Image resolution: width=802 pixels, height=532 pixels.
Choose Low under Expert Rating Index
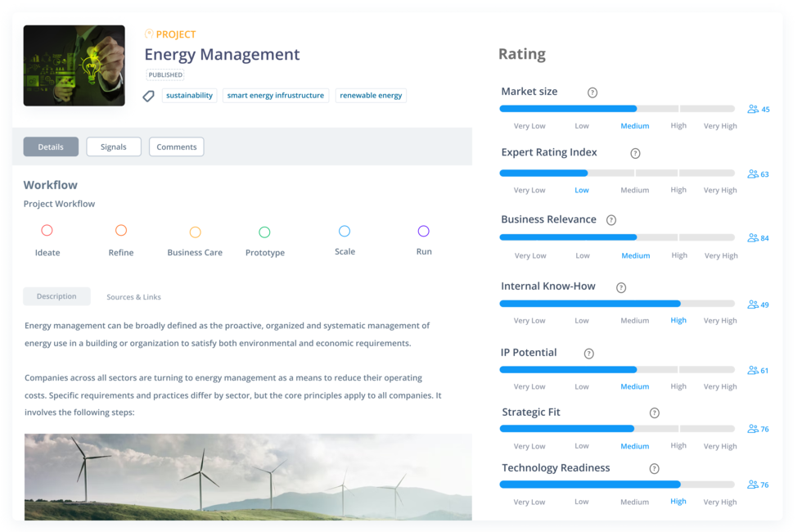pos(582,190)
